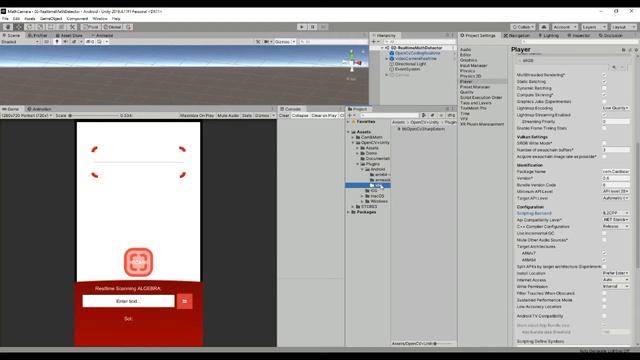Toggle ARMv7 target architecture checkbox
This screenshot has height=360, width=640.
[604, 253]
